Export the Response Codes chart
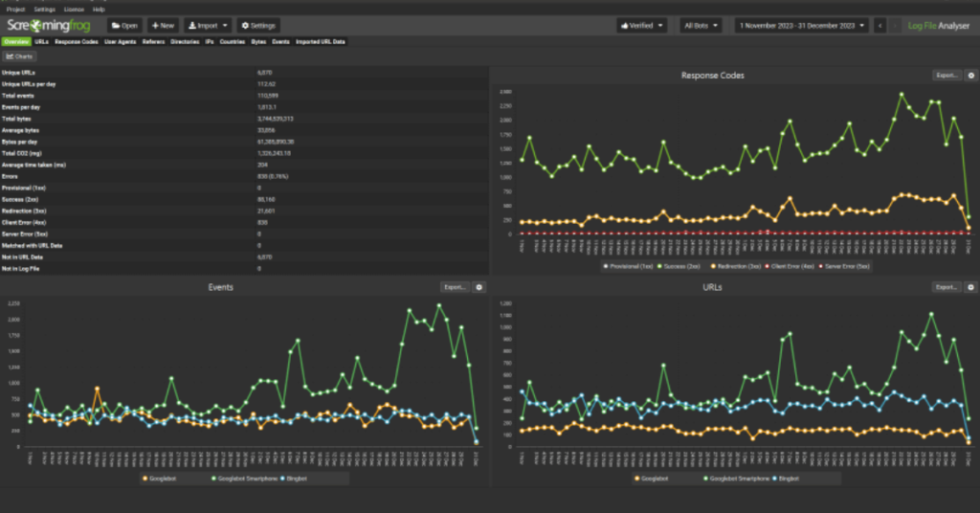 947,75
